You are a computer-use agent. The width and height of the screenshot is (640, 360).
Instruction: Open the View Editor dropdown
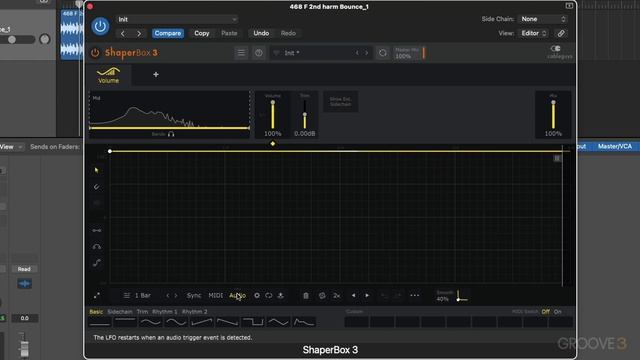(533, 33)
